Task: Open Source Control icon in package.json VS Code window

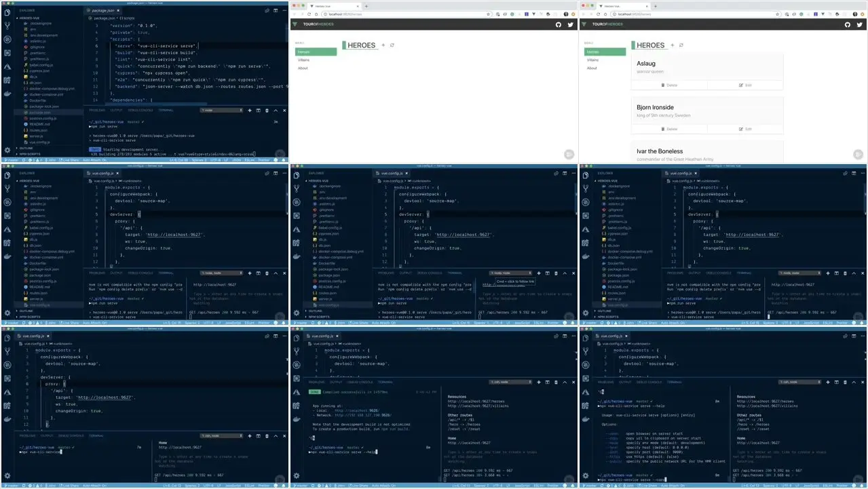Action: click(7, 25)
